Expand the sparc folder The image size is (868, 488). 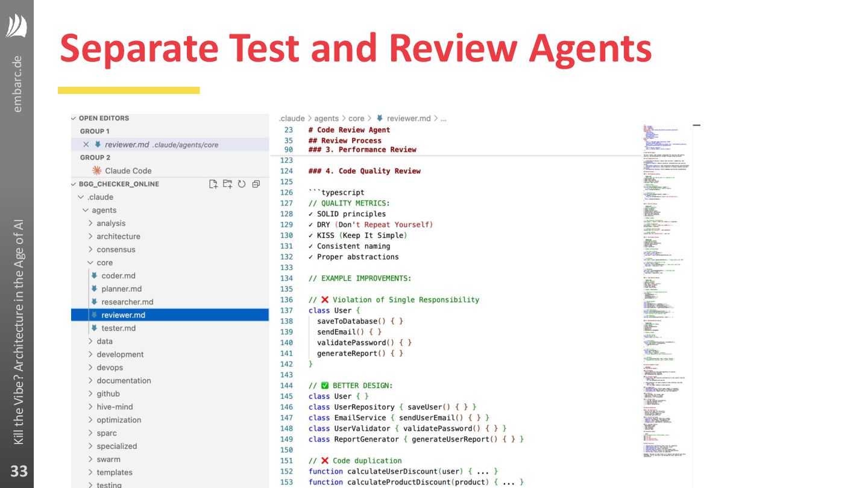[x=90, y=433]
